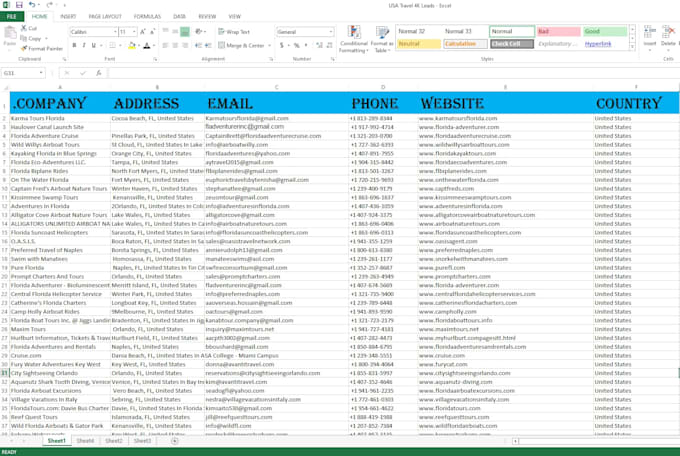Screen dimensions: 680x456
Task: Switch to the PAGE LAYOUT tab
Action: (x=105, y=16)
